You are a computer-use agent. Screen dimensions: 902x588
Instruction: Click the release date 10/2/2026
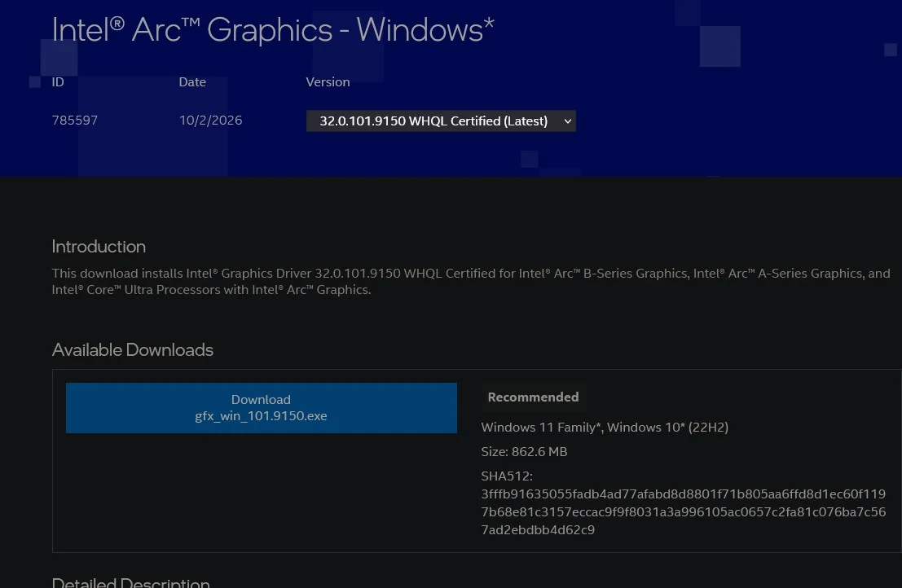(x=210, y=121)
